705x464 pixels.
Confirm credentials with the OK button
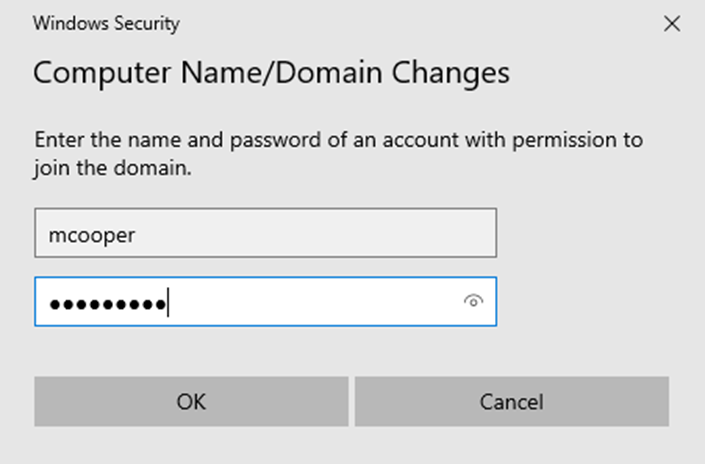[191, 402]
